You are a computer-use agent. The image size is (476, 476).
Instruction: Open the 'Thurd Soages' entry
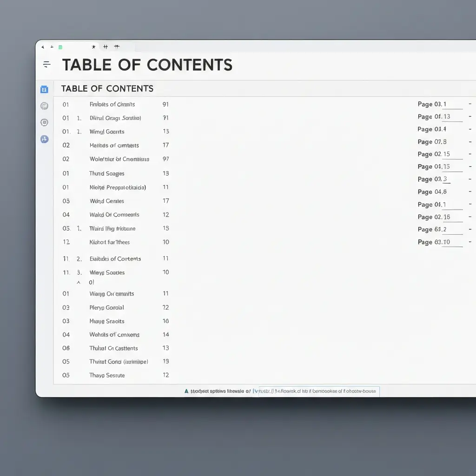pos(106,173)
